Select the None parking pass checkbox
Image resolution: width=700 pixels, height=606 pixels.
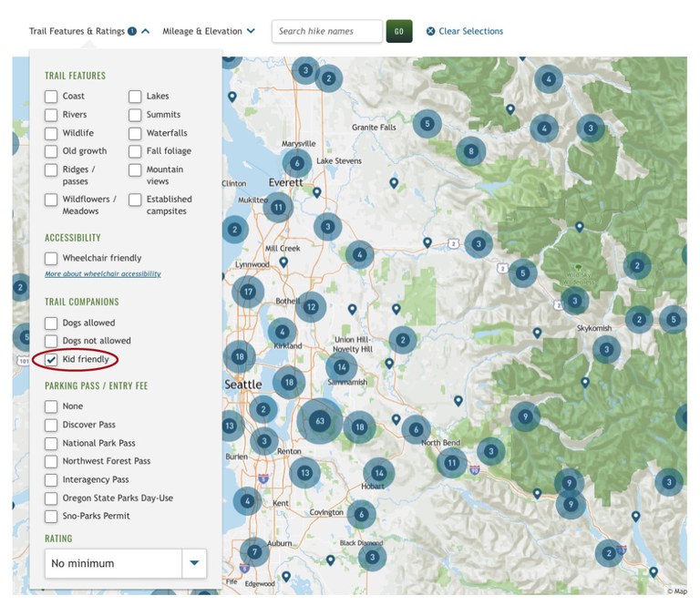pos(51,406)
